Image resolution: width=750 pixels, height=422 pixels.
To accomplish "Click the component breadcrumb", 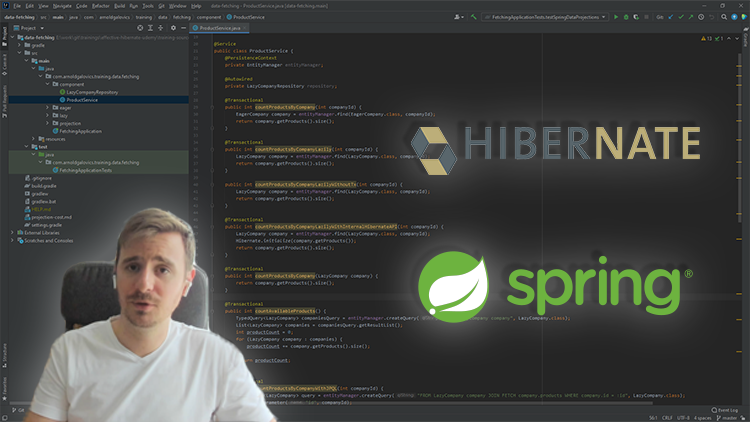I will pyautogui.click(x=209, y=17).
